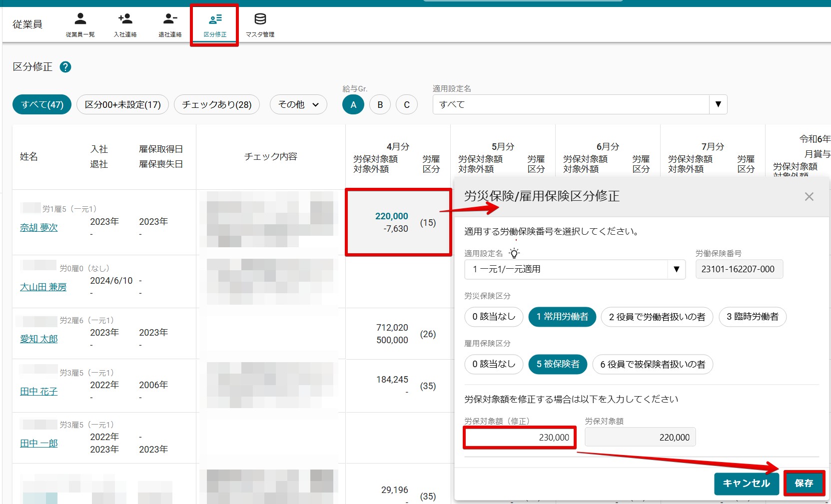Click the dropdown arrow of 適用設定名 filter
831x504 pixels.
pyautogui.click(x=718, y=104)
